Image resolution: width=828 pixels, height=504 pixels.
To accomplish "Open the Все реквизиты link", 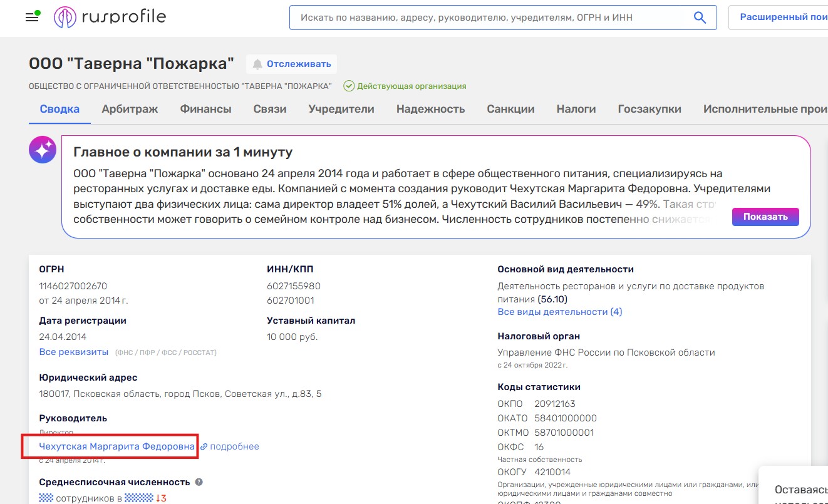I will [73, 352].
